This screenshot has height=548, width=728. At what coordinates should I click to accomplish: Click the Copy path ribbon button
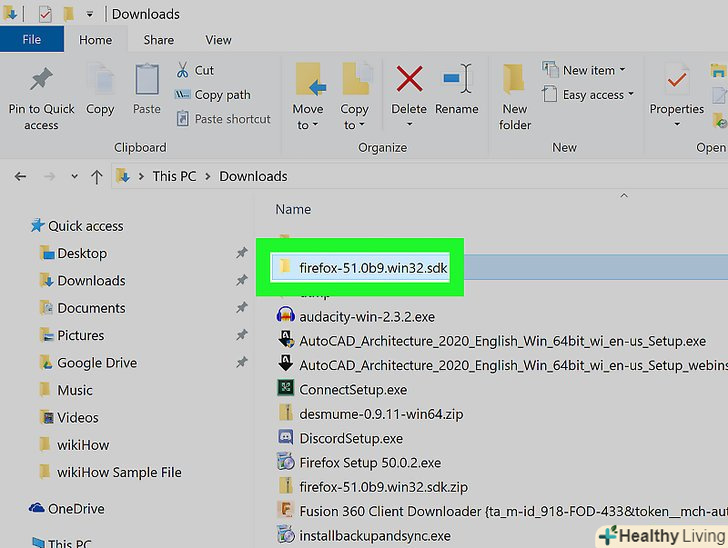coord(213,95)
